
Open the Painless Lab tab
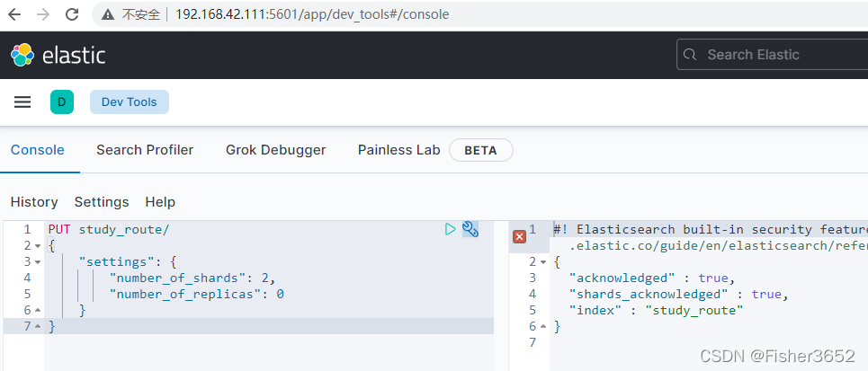(x=399, y=150)
